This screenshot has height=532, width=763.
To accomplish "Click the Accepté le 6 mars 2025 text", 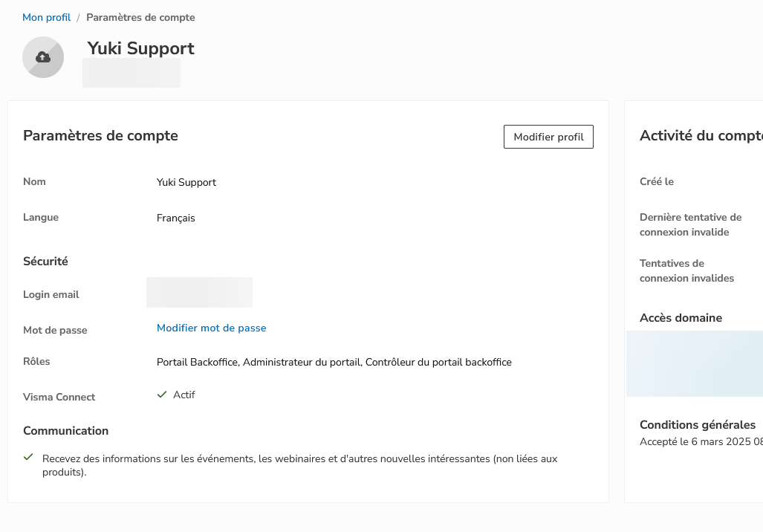I will (x=701, y=441).
